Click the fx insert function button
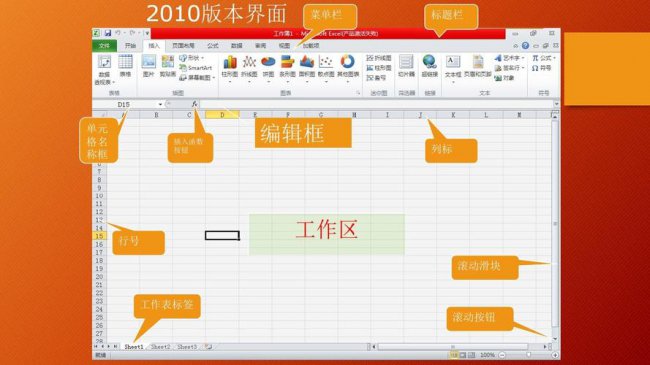 [x=194, y=104]
